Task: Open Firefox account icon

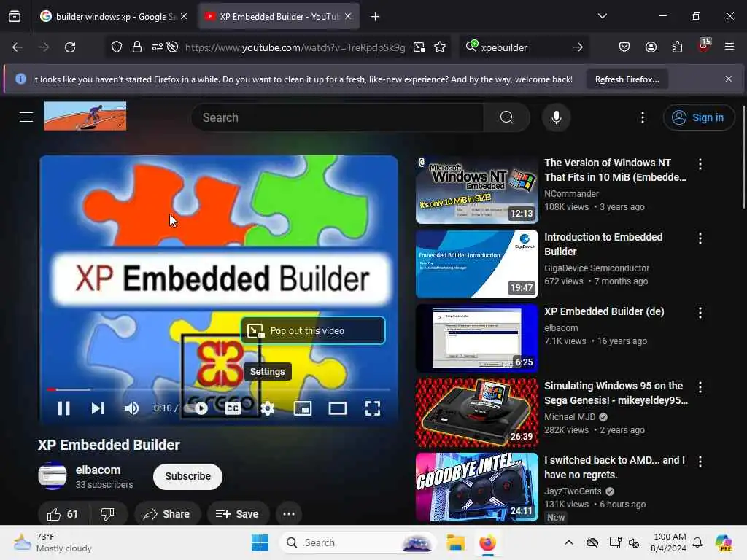Action: coord(651,47)
